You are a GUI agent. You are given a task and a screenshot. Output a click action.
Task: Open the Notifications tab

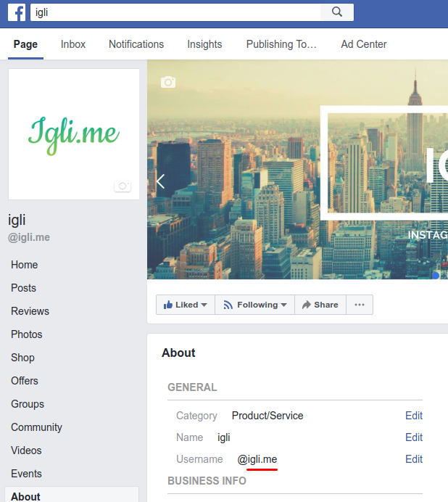coord(136,44)
